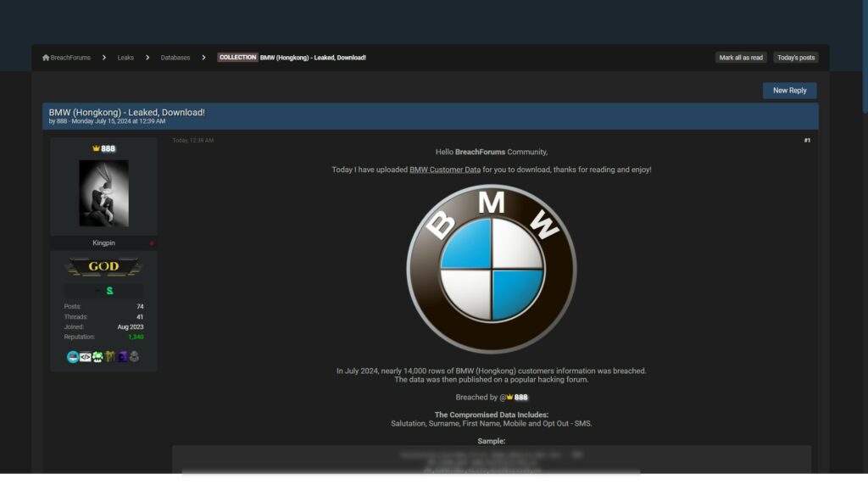This screenshot has width=868, height=485.
Task: Click the BreachForums home icon in breadcrumb
Action: click(46, 58)
